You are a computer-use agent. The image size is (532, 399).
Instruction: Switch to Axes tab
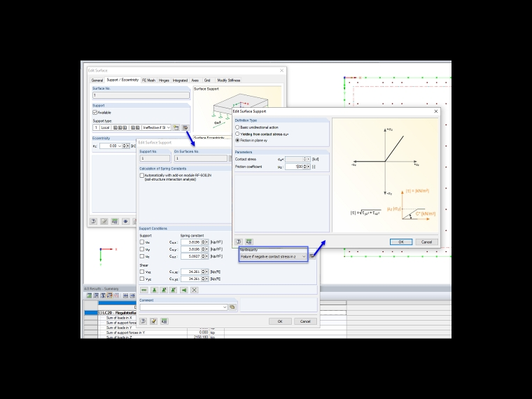(195, 80)
